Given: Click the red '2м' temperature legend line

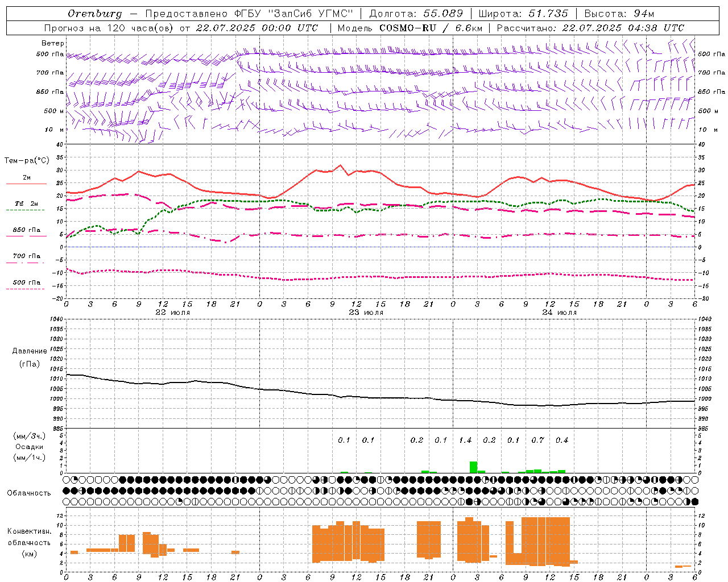Looking at the screenshot, I should pyautogui.click(x=26, y=184).
